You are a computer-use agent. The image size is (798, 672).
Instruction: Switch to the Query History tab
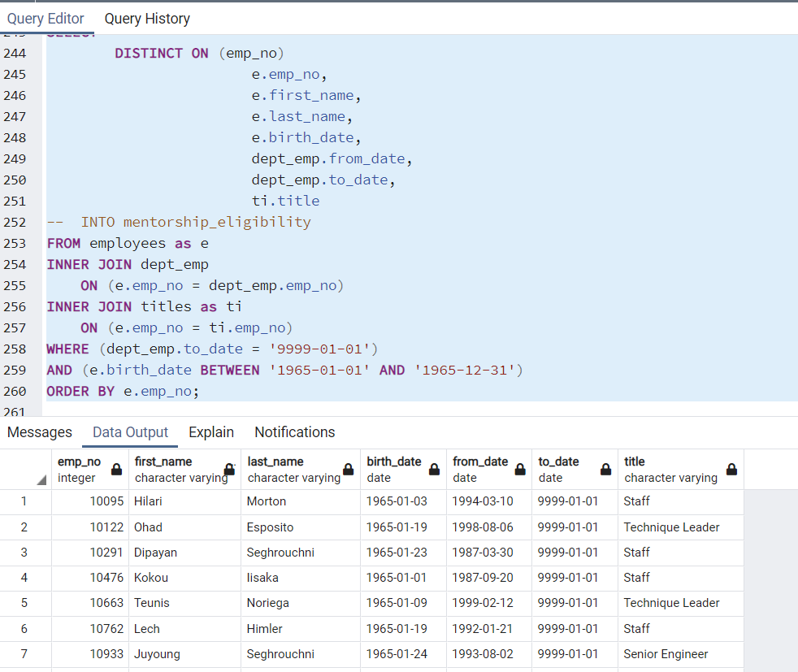pyautogui.click(x=147, y=18)
